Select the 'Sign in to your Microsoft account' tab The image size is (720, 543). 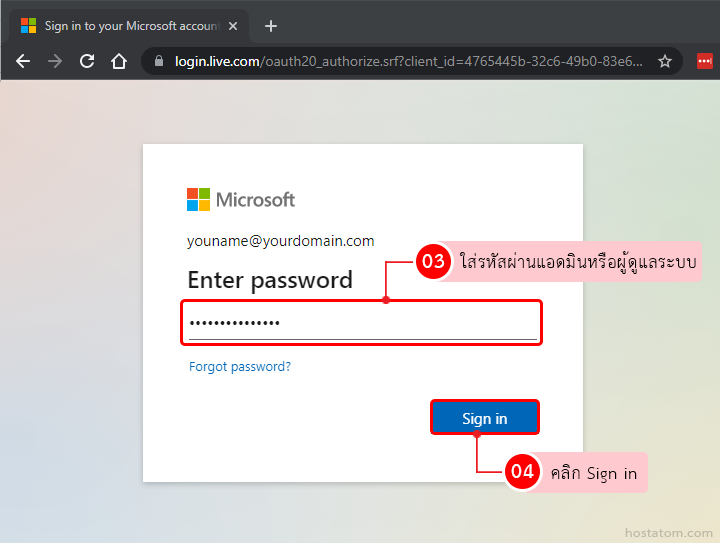(125, 26)
